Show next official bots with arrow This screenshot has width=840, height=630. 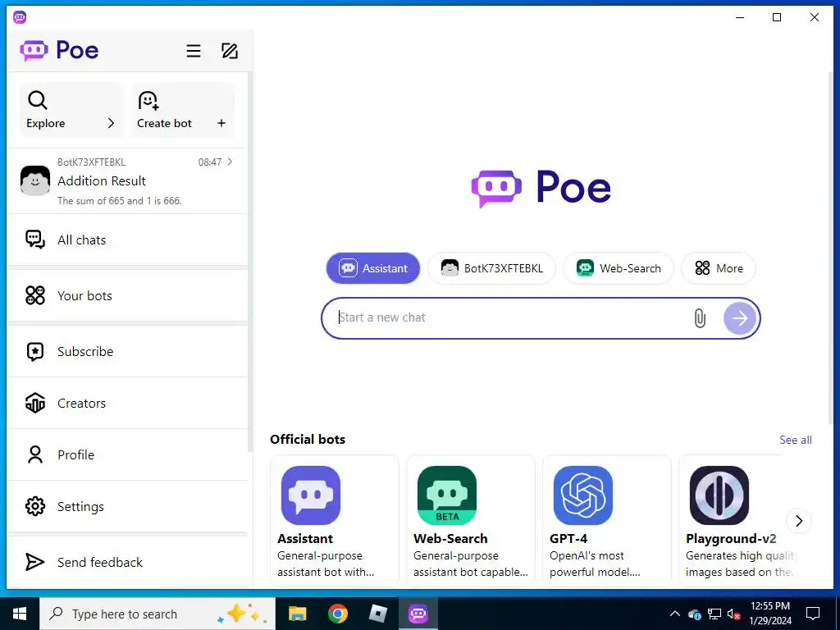tap(799, 521)
